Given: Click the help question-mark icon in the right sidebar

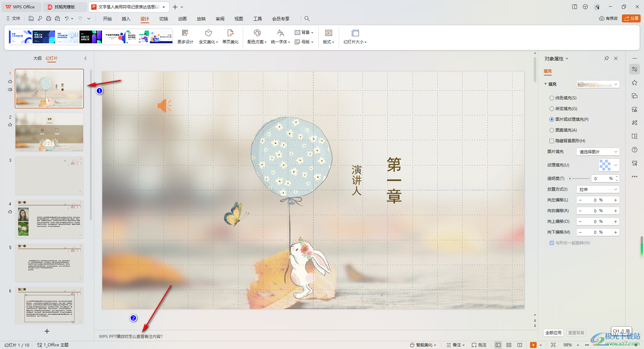Looking at the screenshot, I should [635, 150].
